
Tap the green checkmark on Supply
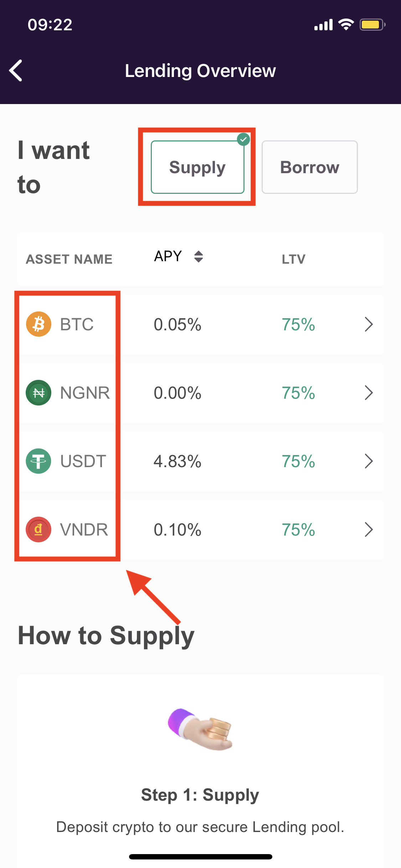tap(243, 140)
